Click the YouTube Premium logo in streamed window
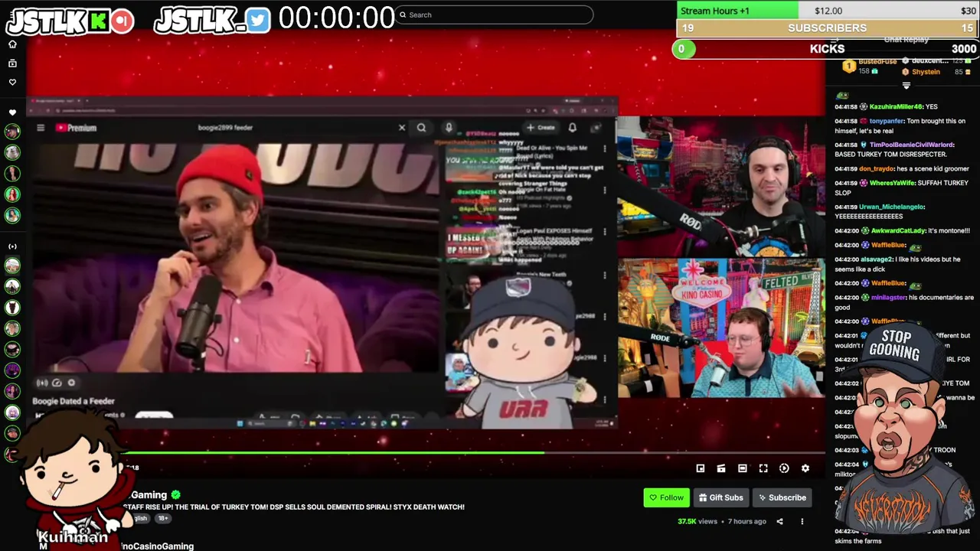Viewport: 980px width, 551px height. [77, 128]
